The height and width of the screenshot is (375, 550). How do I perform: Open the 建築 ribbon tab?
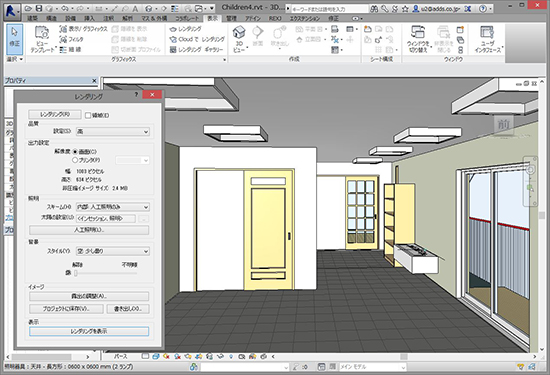coord(33,19)
